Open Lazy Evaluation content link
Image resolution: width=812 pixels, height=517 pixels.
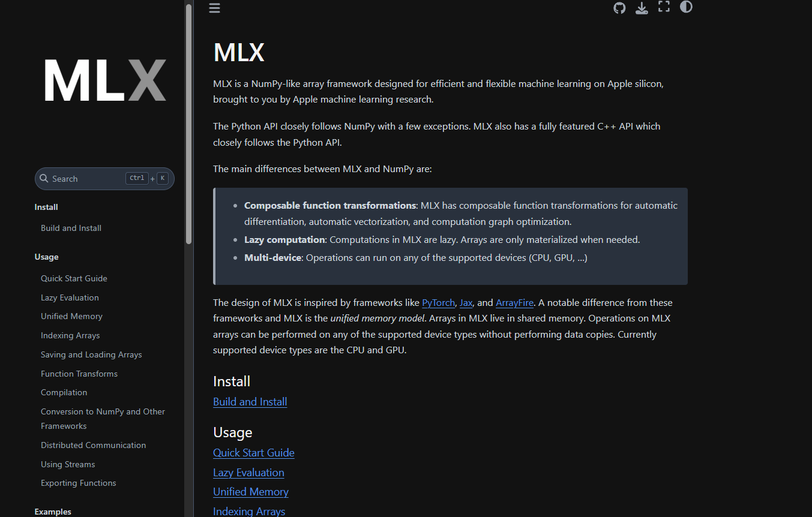point(248,473)
